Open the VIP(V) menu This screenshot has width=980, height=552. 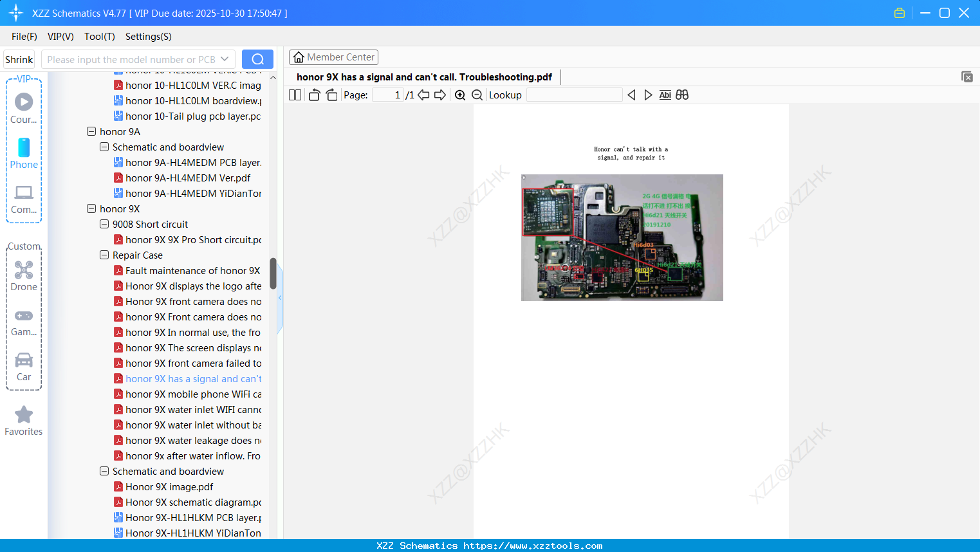60,37
